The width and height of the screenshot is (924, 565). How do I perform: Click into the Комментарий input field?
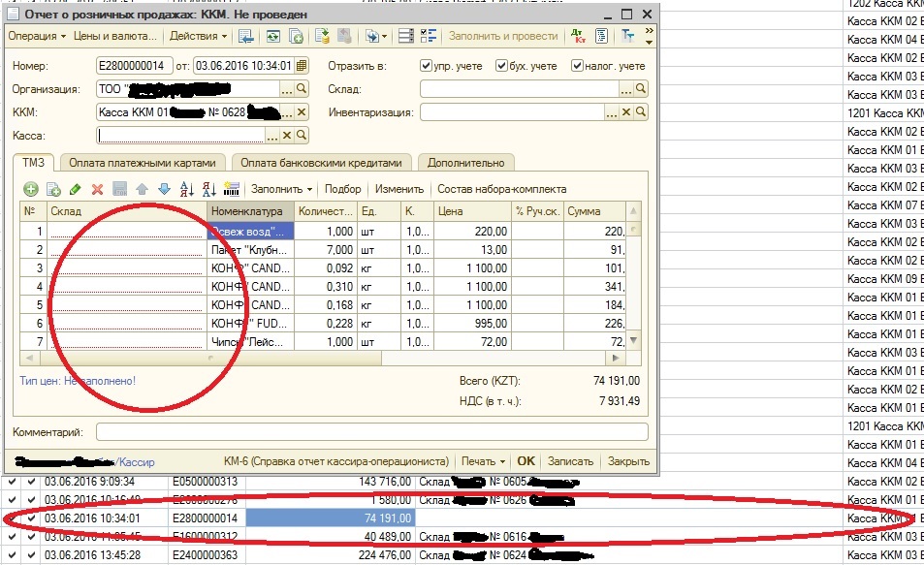372,432
